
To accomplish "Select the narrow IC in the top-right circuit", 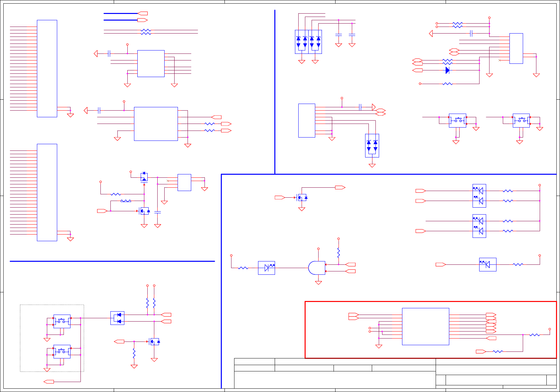I will pos(516,49).
